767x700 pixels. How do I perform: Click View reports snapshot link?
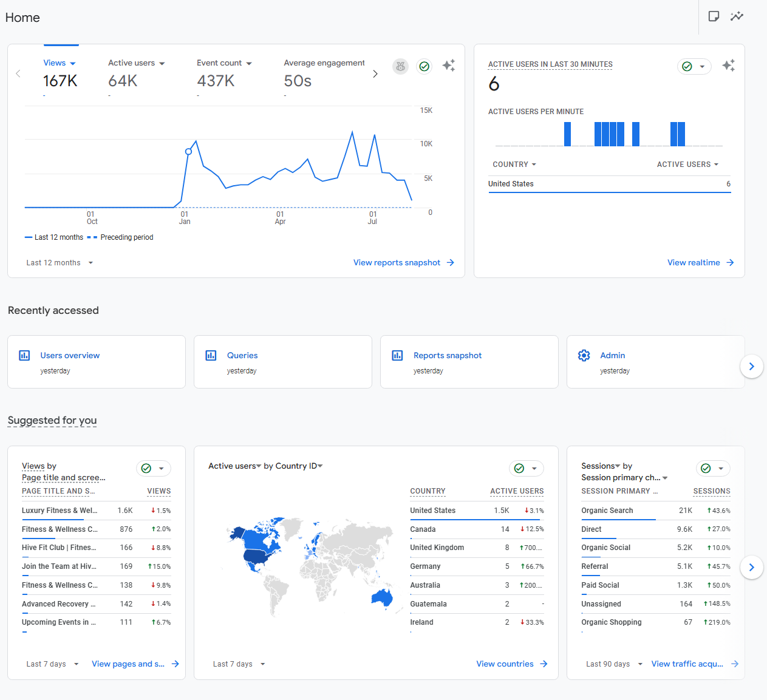[404, 263]
